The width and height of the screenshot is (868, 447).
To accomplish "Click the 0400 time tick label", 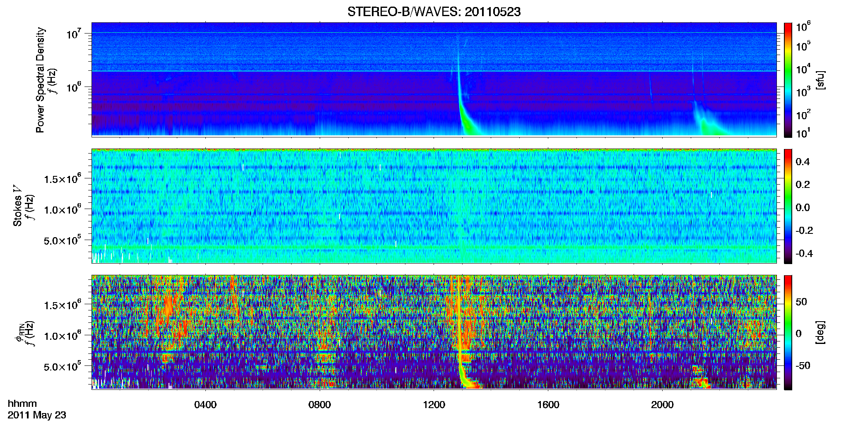I will point(205,405).
